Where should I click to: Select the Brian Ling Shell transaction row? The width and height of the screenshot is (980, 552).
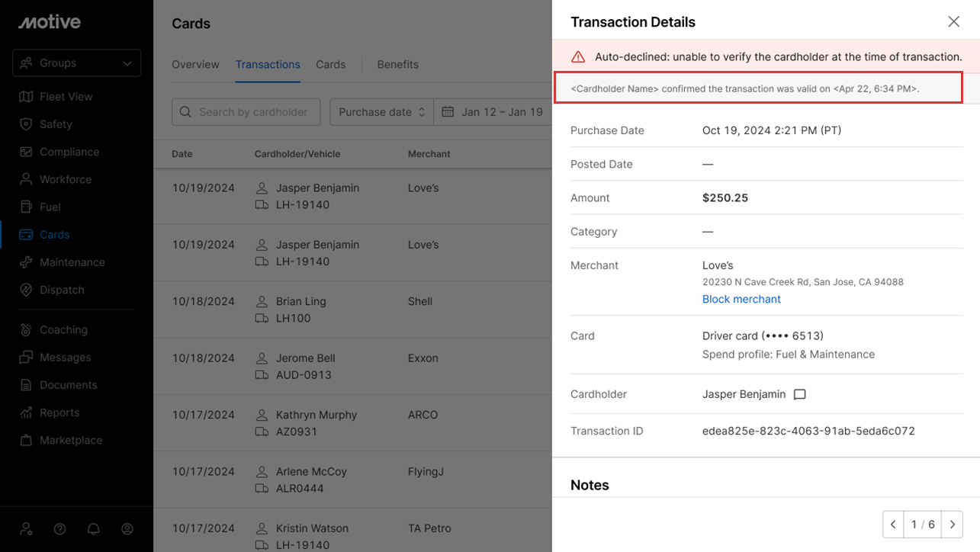point(352,310)
